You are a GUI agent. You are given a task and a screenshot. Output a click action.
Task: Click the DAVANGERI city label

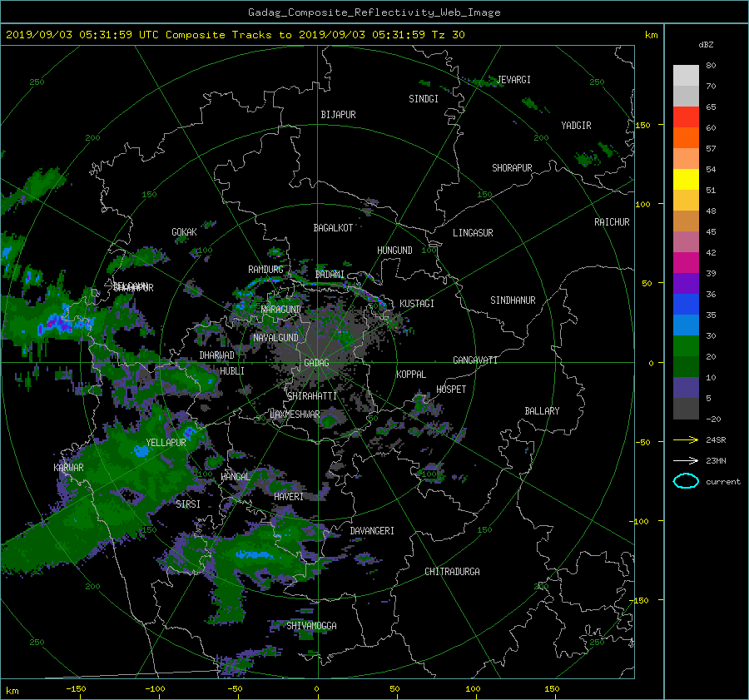tap(372, 531)
